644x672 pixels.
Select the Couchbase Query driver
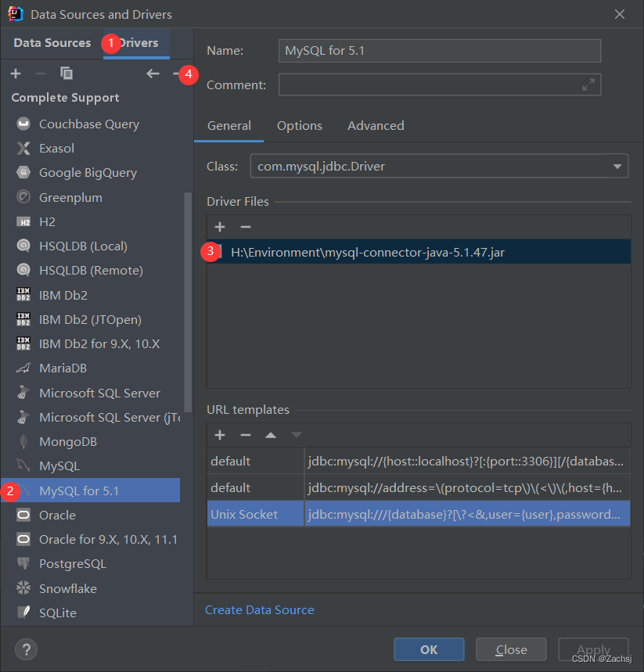tap(91, 124)
